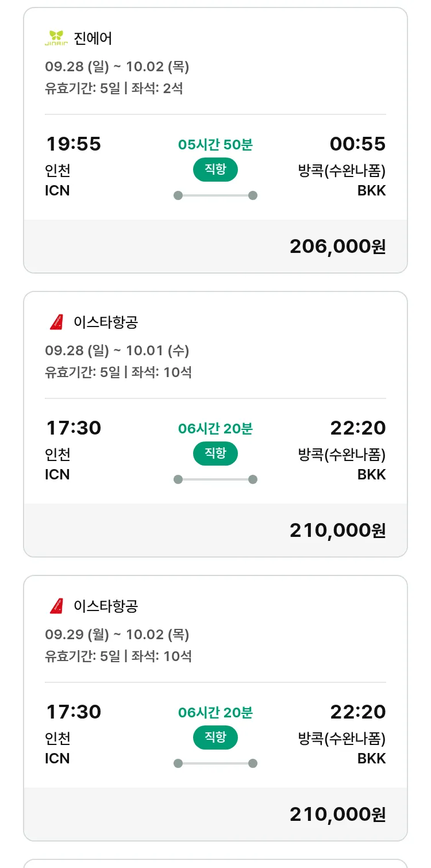Tap the 05시간 50분 flight duration
This screenshot has width=431, height=868.
pos(215,145)
